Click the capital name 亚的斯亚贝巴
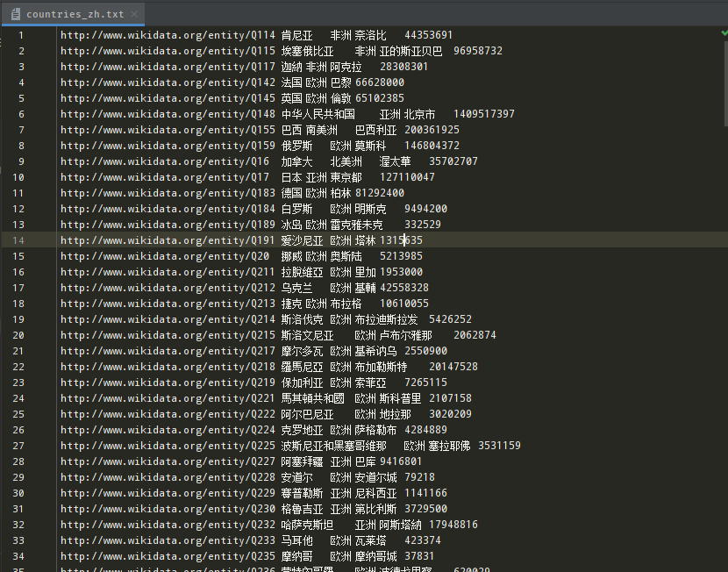This screenshot has width=728, height=572. [x=410, y=51]
